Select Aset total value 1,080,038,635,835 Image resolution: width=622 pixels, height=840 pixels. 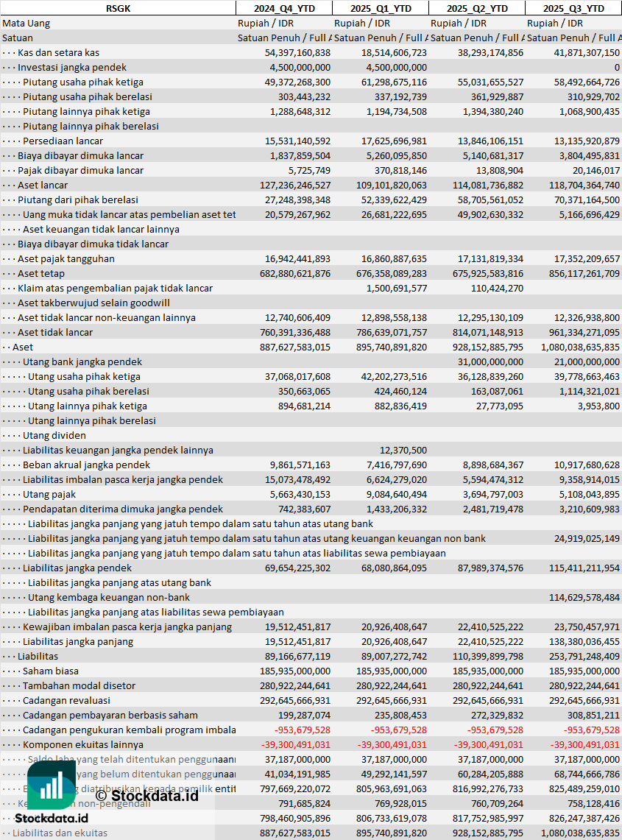(580, 347)
